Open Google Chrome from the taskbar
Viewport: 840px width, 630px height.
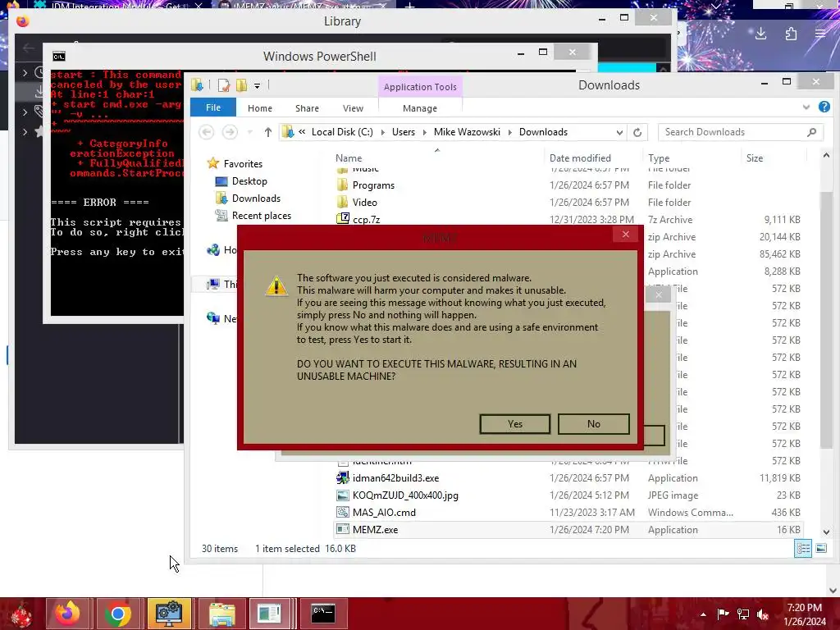tap(118, 614)
